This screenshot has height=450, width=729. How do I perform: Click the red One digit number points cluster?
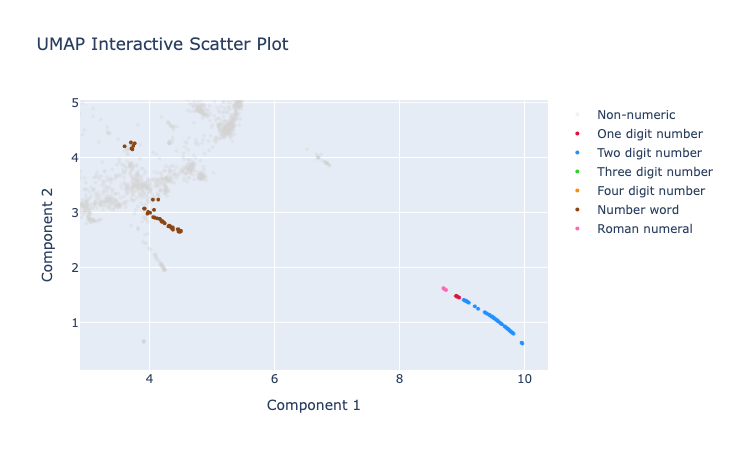pos(457,297)
